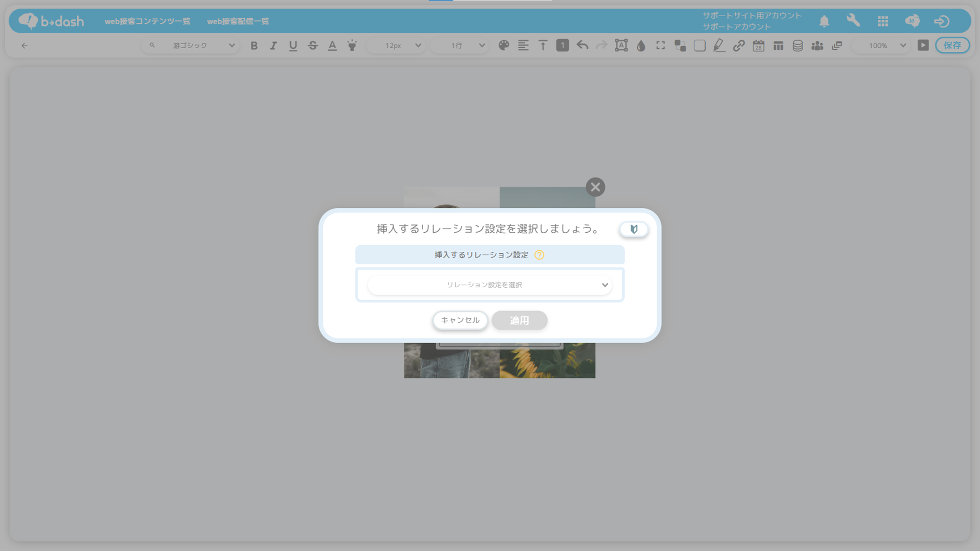Viewport: 980px width, 551px height.
Task: Open the 游ゴシック font family dropdown
Action: click(191, 46)
